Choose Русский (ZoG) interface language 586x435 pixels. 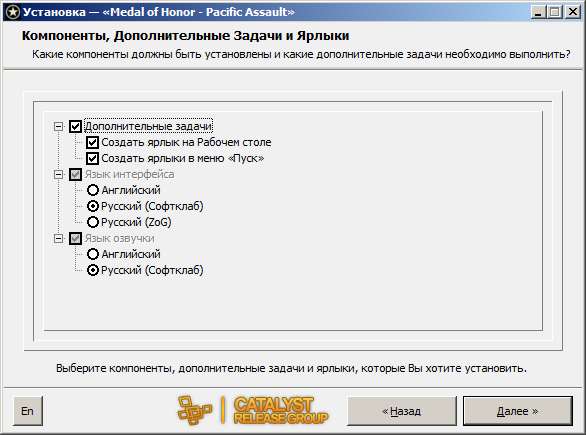(93, 222)
